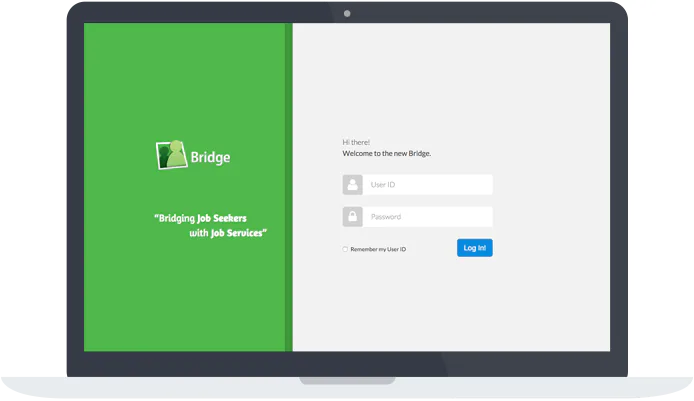Viewport: 694px width, 401px height.
Task: Click the "Remember my User ID" label text
Action: coord(378,249)
